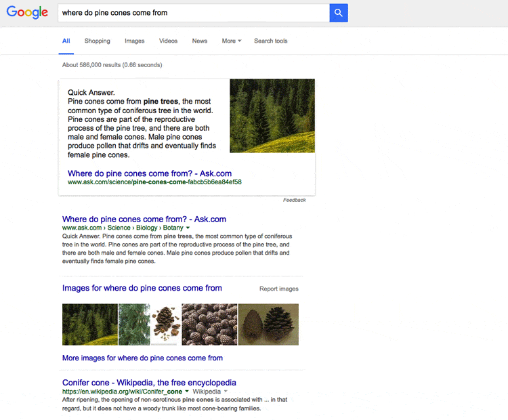Switch to the Shopping tab

click(x=97, y=41)
